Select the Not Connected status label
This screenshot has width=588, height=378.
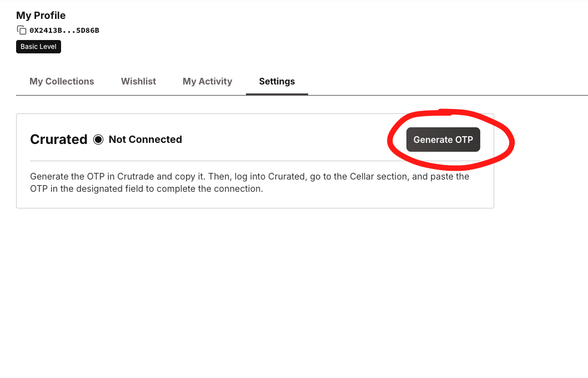click(145, 140)
